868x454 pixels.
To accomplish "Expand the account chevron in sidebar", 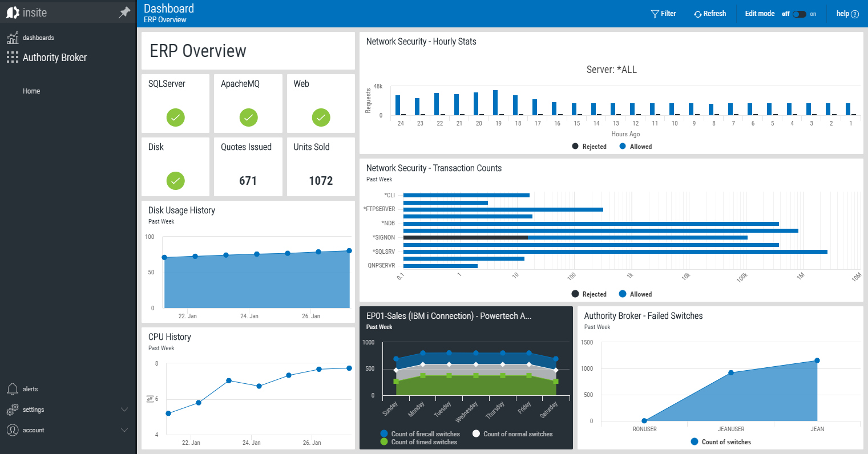I will point(124,430).
